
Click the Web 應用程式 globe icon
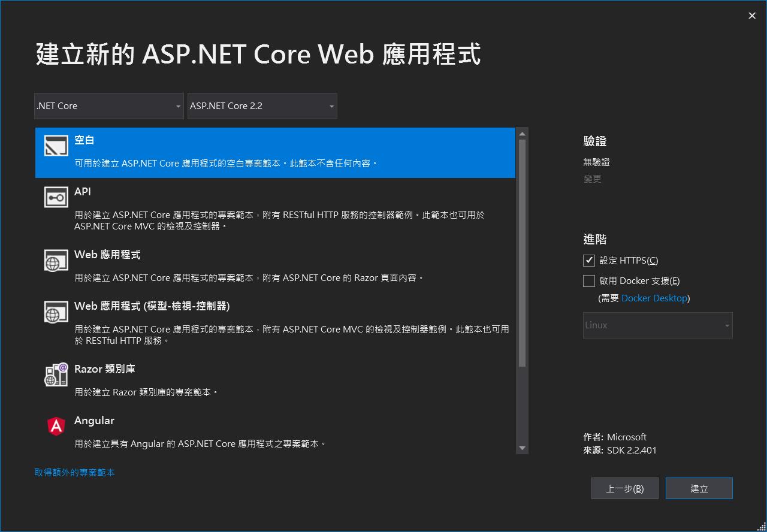click(56, 260)
